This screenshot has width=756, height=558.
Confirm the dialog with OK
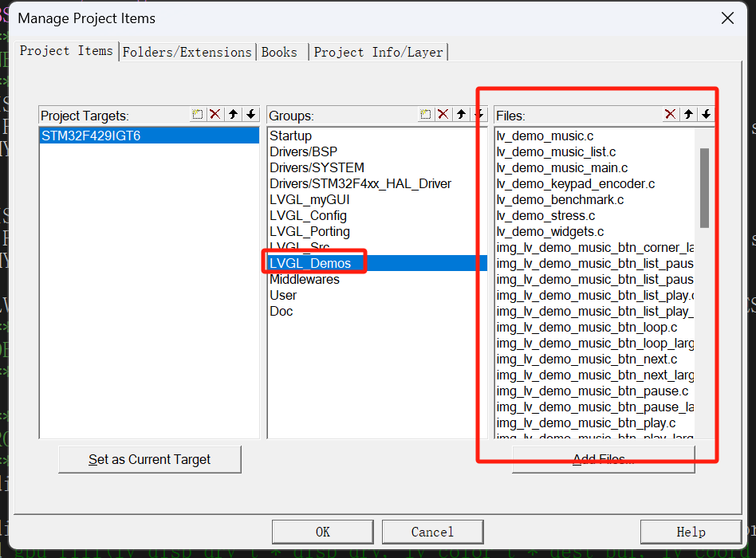[x=322, y=532]
